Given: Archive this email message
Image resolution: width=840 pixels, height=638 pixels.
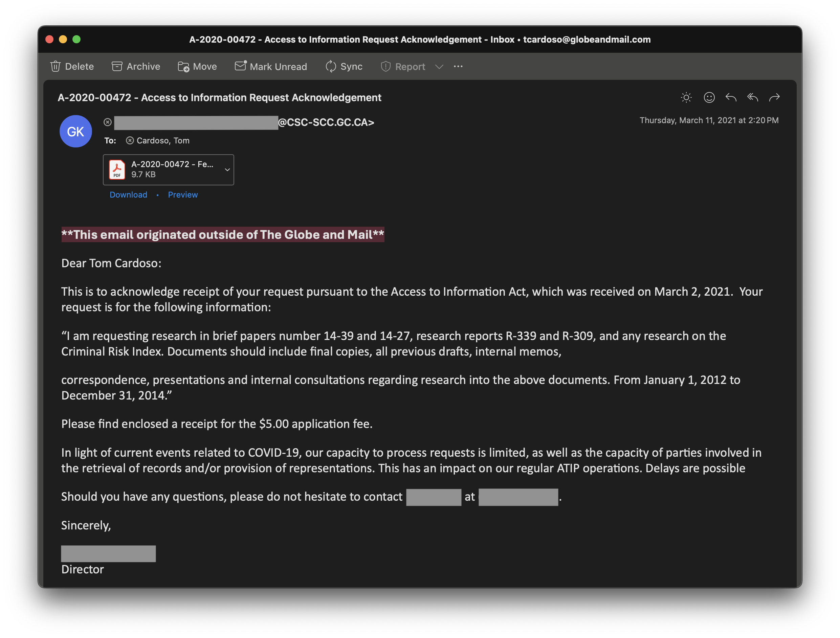Looking at the screenshot, I should pos(136,66).
